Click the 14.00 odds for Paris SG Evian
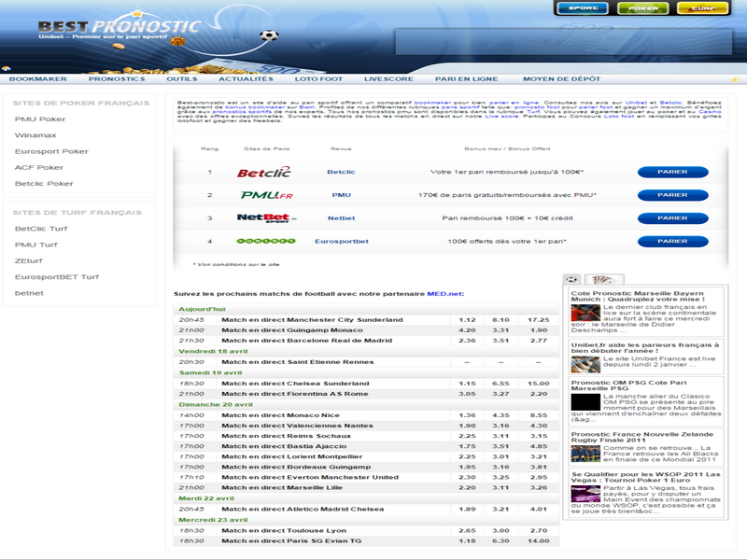Image resolution: width=747 pixels, height=560 pixels. [539, 541]
